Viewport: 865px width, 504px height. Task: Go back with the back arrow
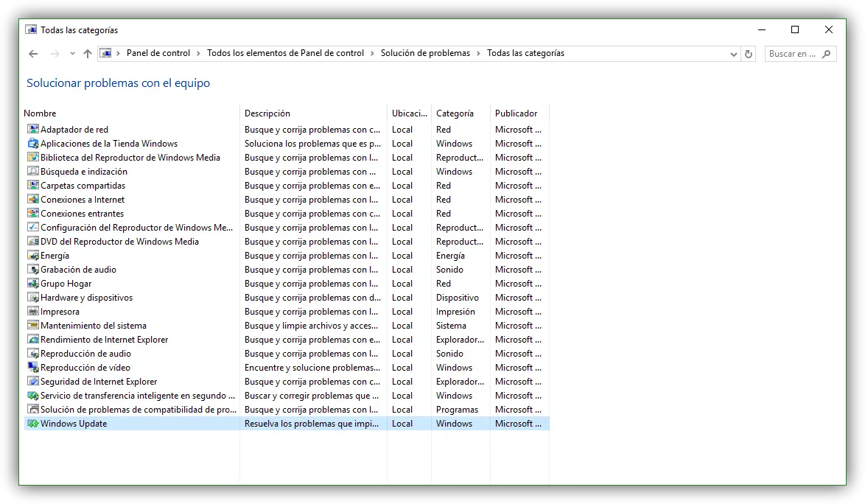(33, 54)
